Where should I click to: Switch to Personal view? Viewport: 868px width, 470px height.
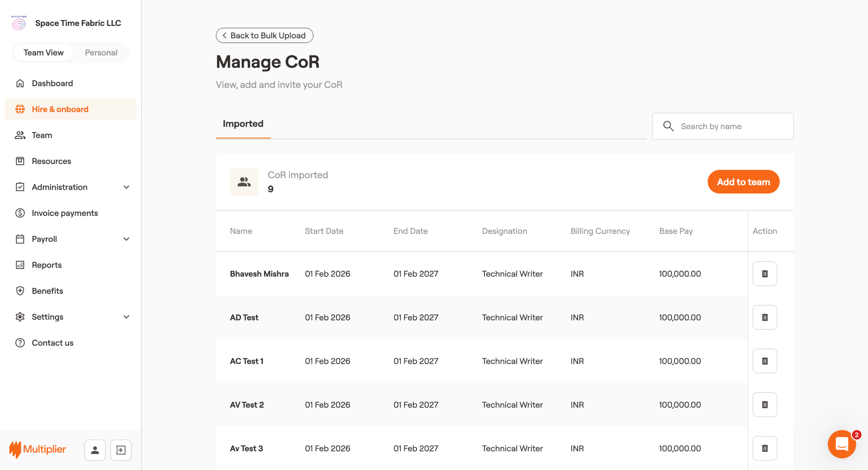[x=101, y=53]
